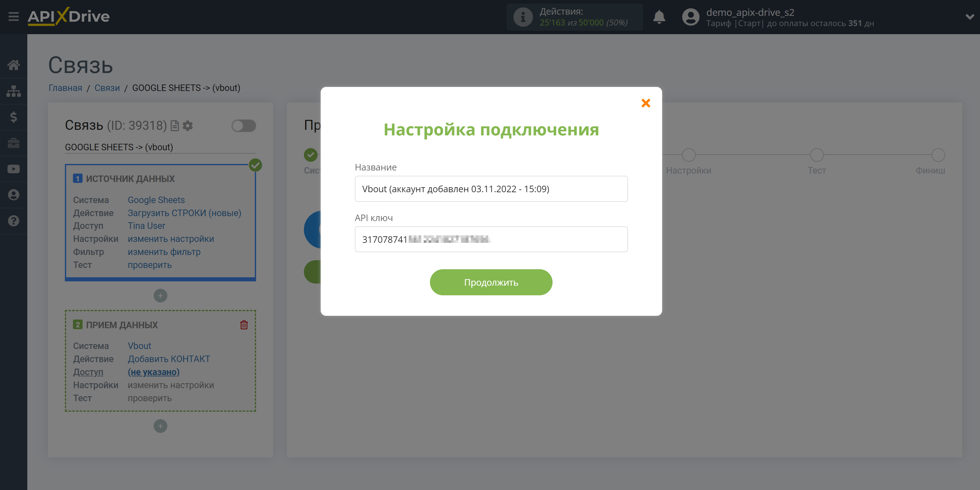This screenshot has width=980, height=490.
Task: Open the video tutorials sidebar icon
Action: 14,169
